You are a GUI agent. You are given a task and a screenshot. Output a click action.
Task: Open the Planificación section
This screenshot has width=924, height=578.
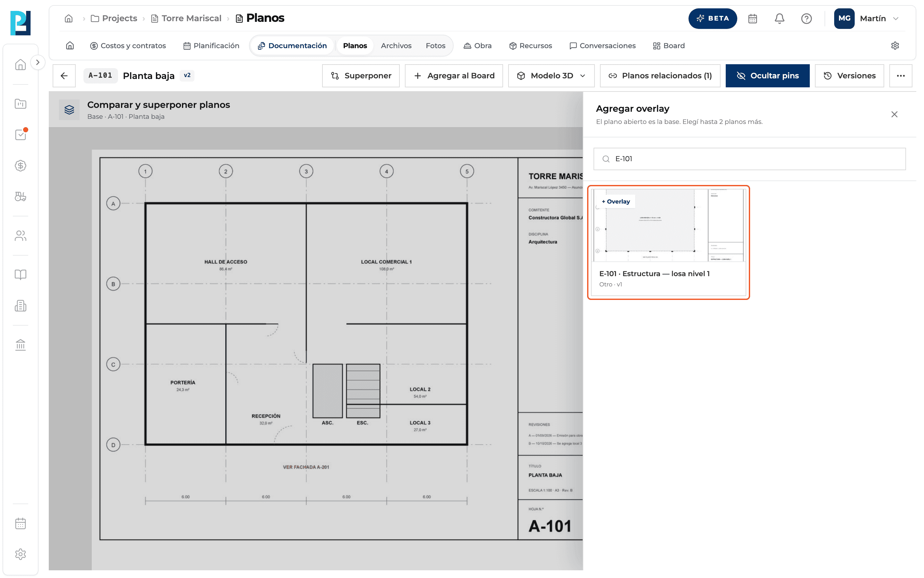(211, 46)
